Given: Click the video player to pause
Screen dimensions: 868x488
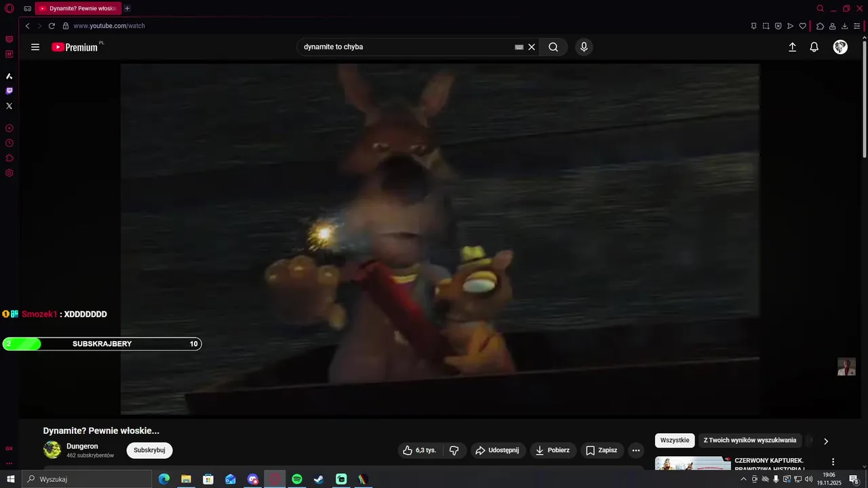Looking at the screenshot, I should tap(440, 239).
